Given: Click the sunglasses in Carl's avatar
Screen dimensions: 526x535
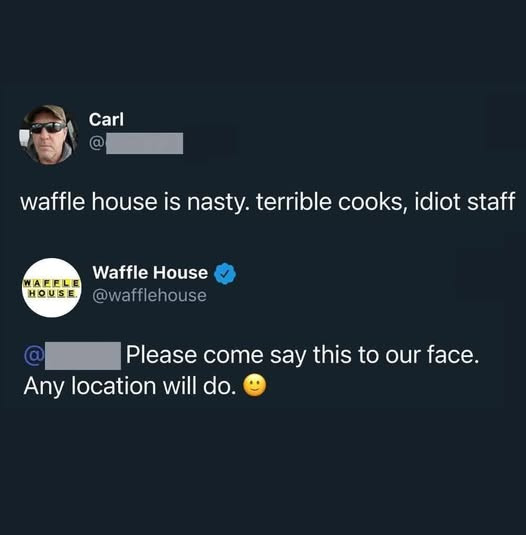Looking at the screenshot, I should point(48,127).
